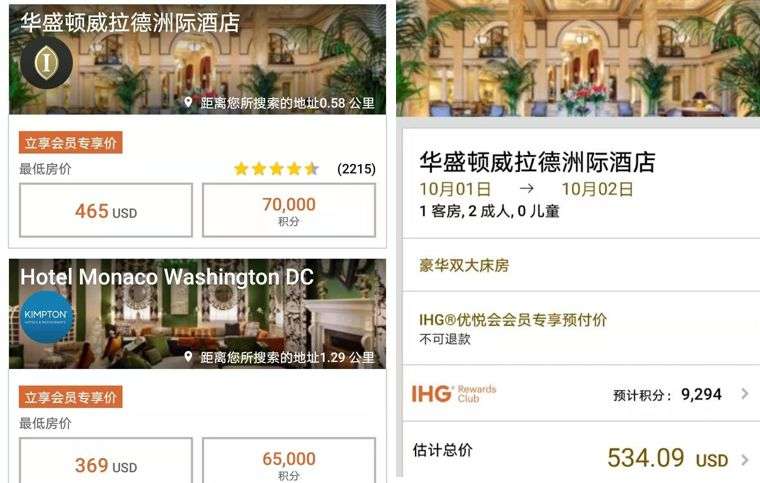This screenshot has height=483, width=760.
Task: Select the 369 USD Hotel Monaco rate
Action: (106, 460)
